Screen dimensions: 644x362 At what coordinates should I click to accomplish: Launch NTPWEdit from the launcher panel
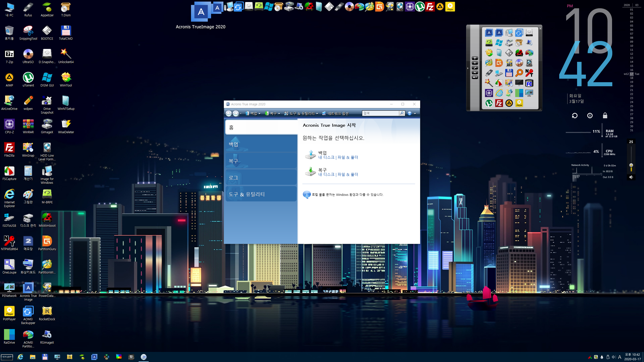(529, 73)
